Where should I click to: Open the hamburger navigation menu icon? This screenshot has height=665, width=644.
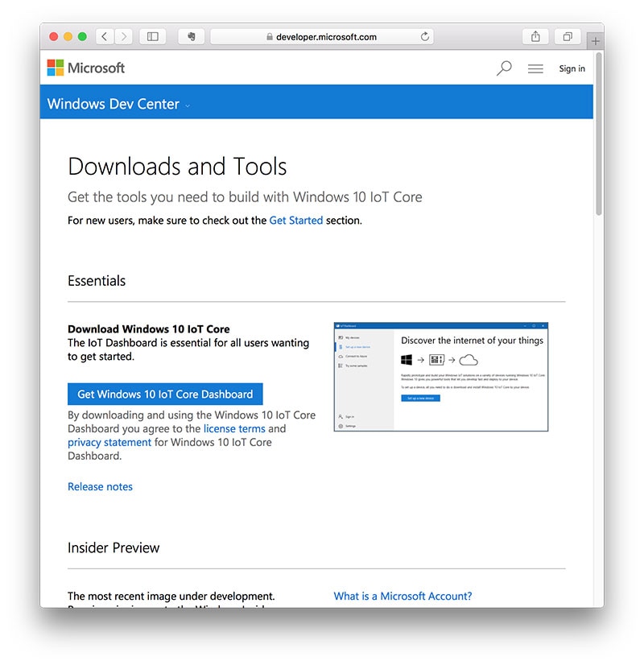tap(535, 68)
